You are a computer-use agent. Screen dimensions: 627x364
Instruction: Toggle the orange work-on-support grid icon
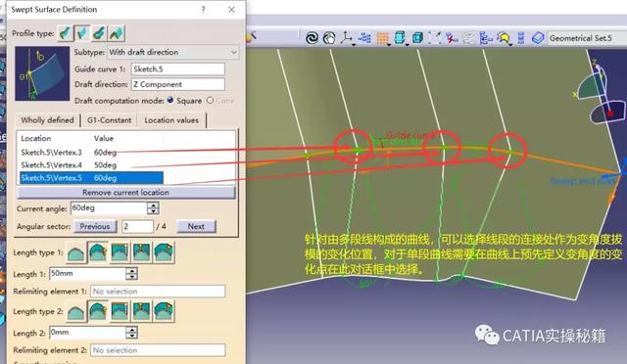click(x=382, y=38)
